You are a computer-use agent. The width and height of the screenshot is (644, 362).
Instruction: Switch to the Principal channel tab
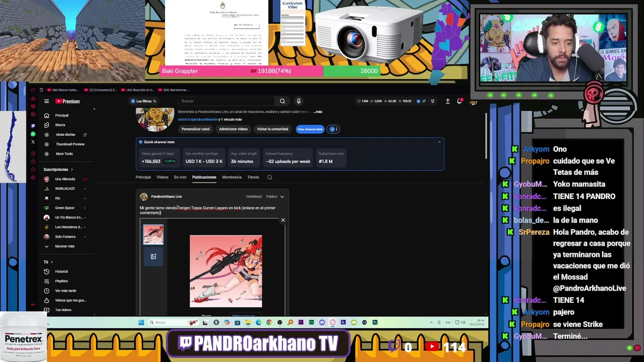(143, 177)
